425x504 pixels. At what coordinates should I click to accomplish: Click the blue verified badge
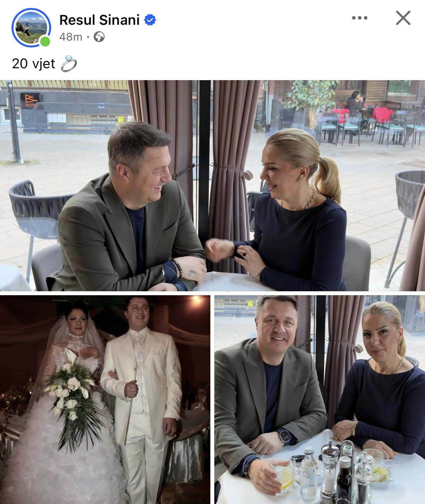coord(150,20)
